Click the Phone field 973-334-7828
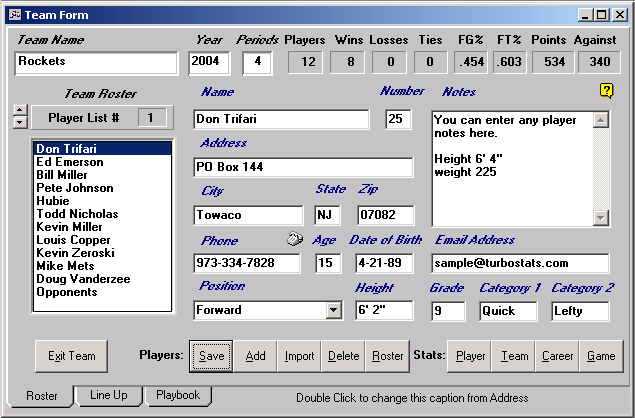The image size is (635, 418). 247,263
